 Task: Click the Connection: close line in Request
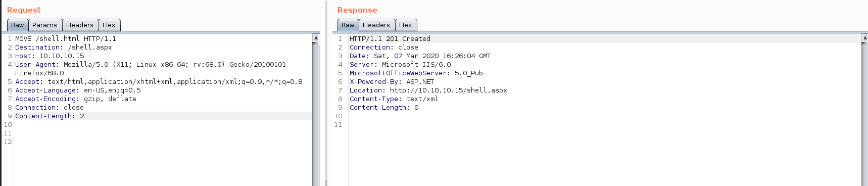50,108
